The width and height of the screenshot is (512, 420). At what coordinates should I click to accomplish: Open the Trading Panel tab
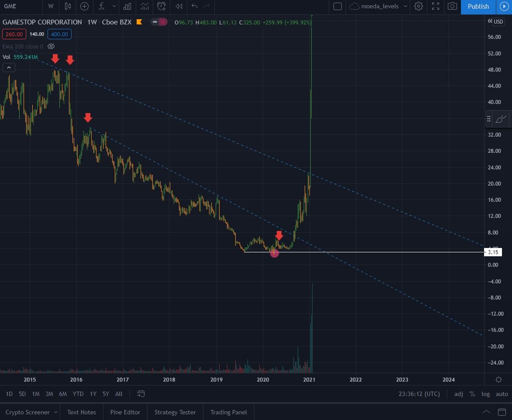pyautogui.click(x=229, y=412)
